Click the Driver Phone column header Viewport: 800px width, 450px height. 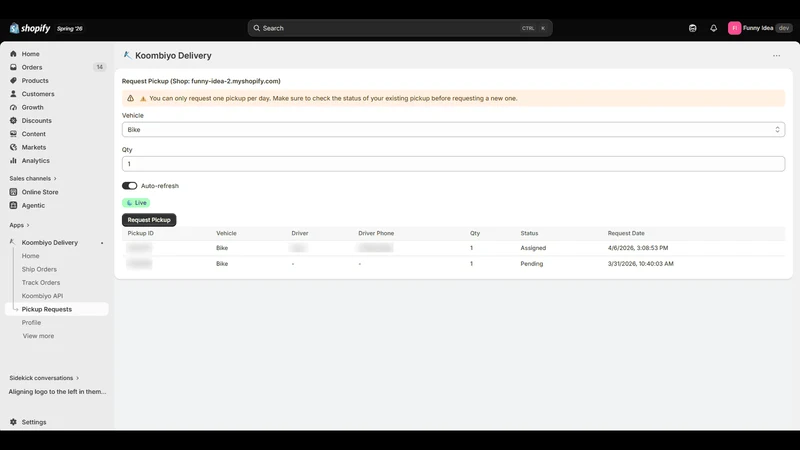click(x=376, y=233)
